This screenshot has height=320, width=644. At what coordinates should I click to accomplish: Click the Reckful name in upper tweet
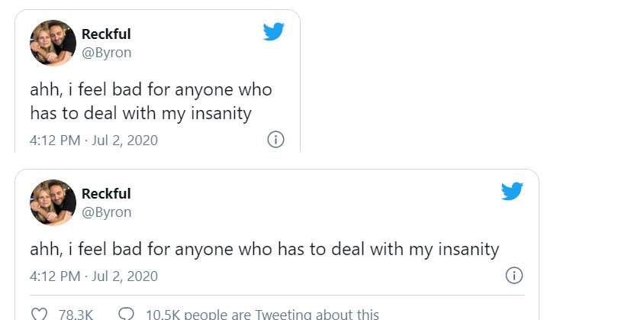click(106, 34)
